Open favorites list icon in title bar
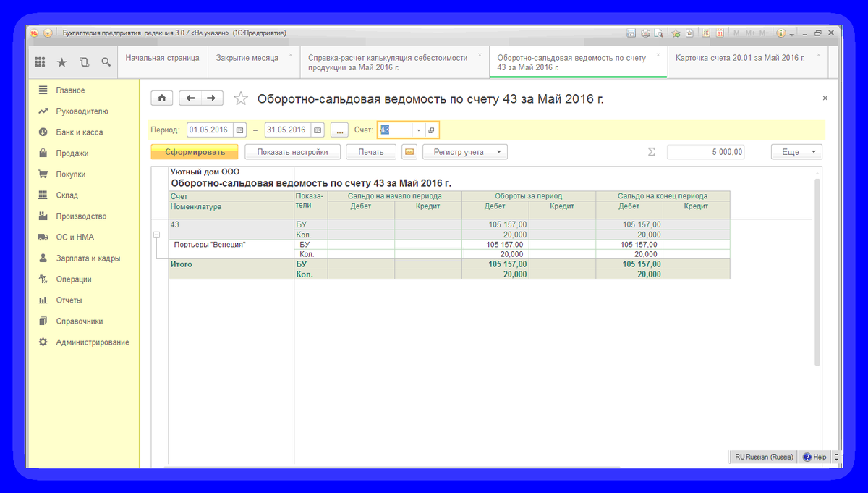This screenshot has width=868, height=493. [x=690, y=33]
